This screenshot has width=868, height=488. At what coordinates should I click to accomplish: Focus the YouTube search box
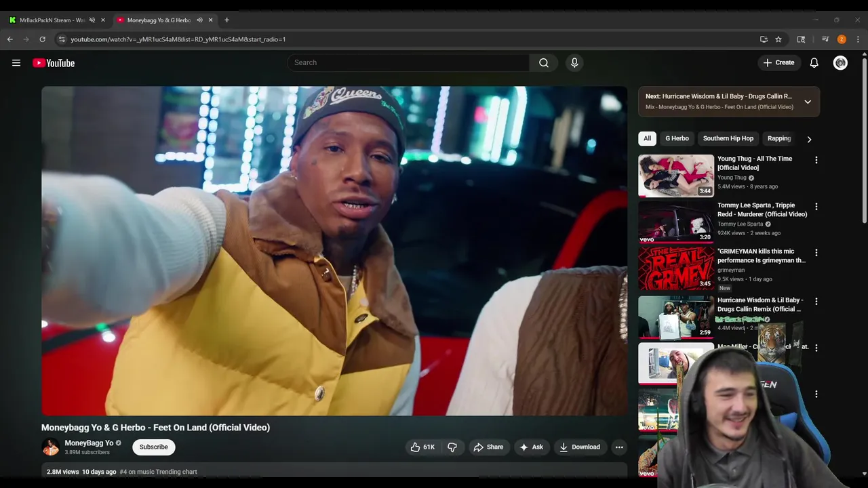[408, 63]
